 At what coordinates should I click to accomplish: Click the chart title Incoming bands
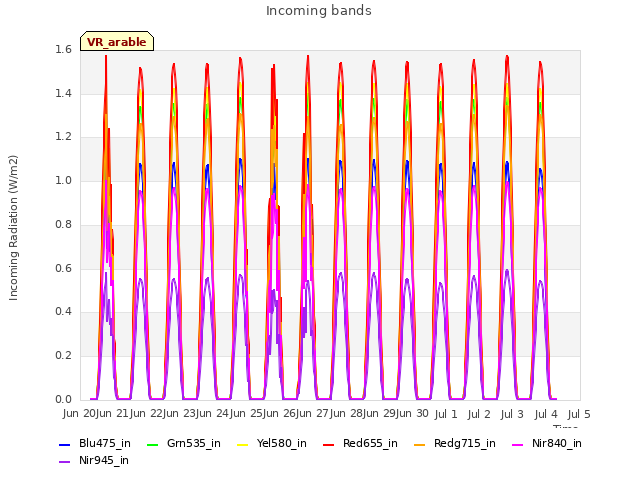point(319,11)
